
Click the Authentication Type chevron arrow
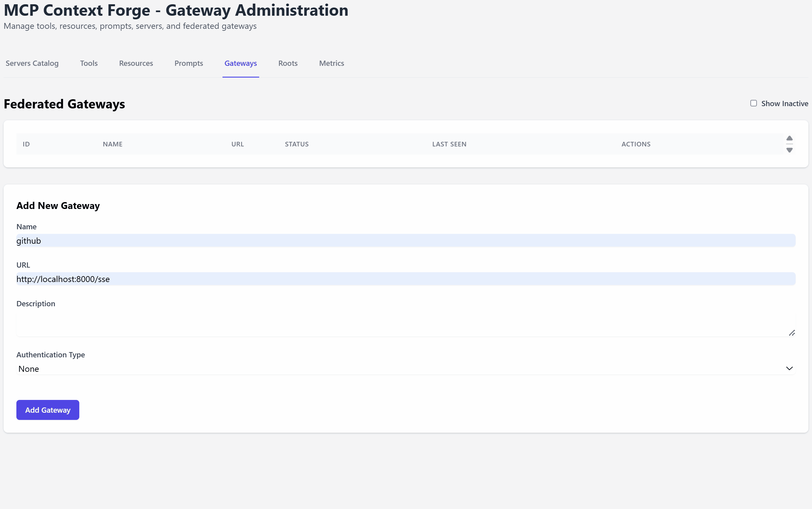(x=789, y=368)
